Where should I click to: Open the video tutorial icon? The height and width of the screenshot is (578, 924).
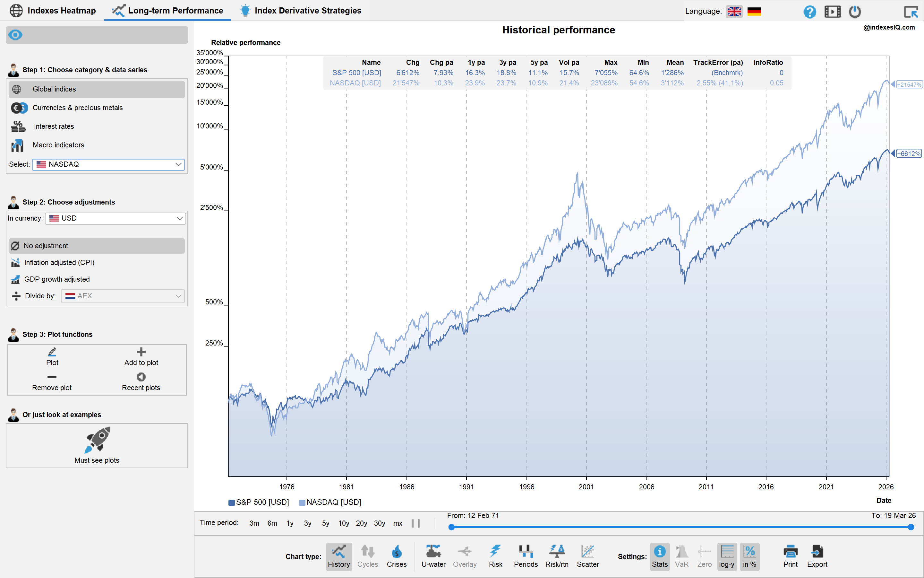832,12
